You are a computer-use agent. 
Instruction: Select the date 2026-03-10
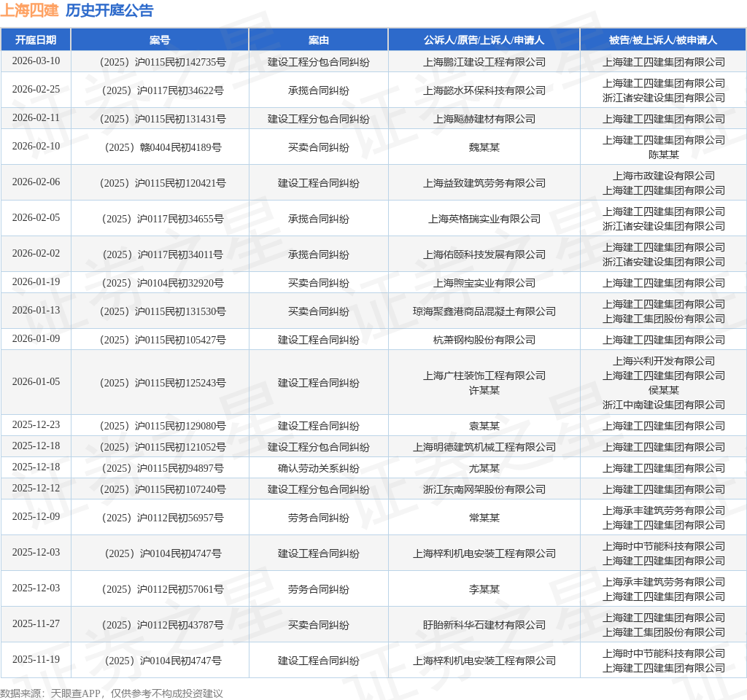36,61
